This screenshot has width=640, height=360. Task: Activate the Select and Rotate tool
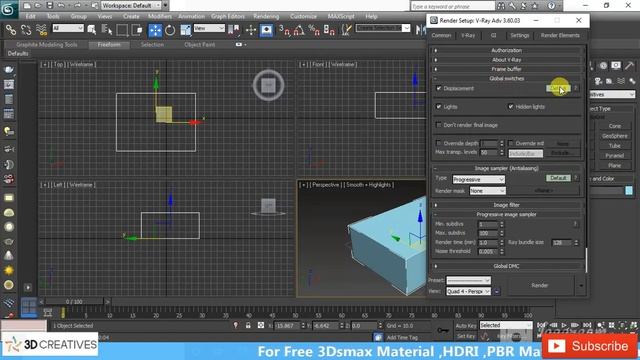(x=170, y=30)
